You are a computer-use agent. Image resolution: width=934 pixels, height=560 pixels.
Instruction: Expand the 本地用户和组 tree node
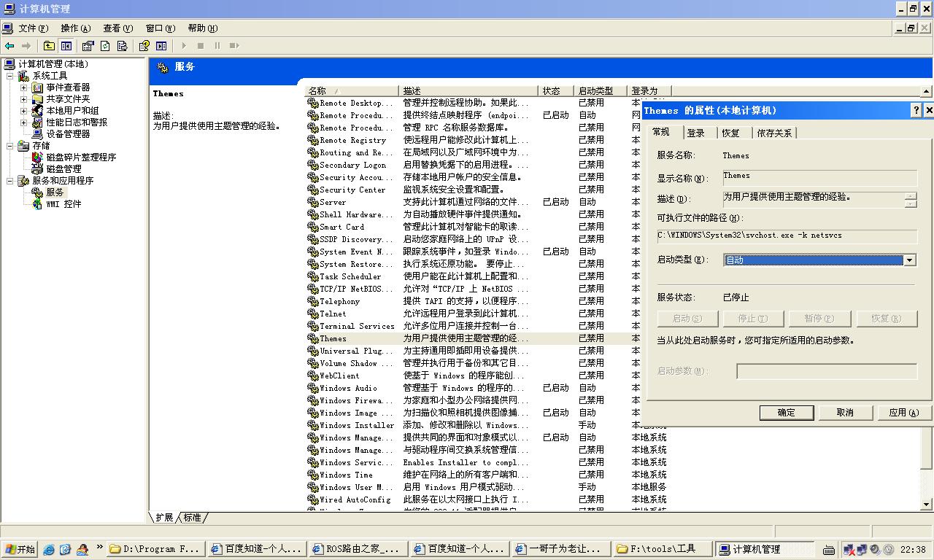[x=23, y=111]
